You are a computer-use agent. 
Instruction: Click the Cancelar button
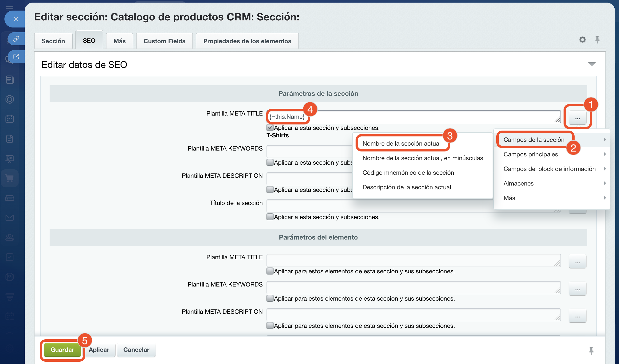136,349
